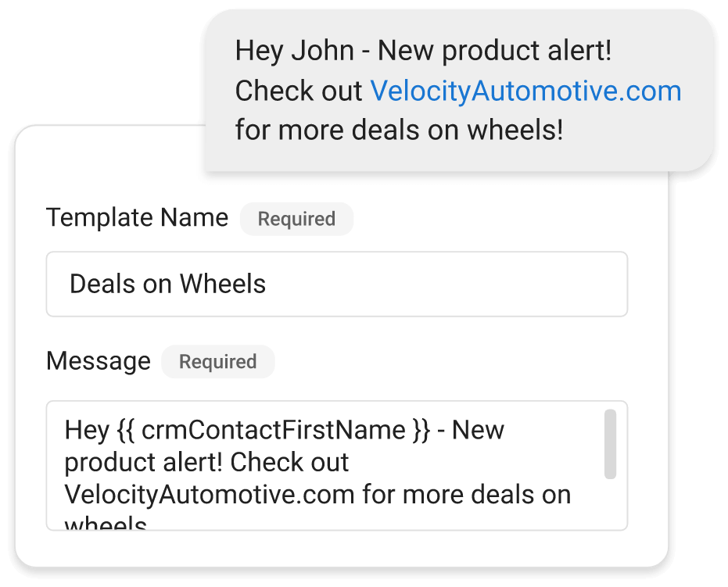Click "product alert! Check out" line in Message

click(x=206, y=462)
